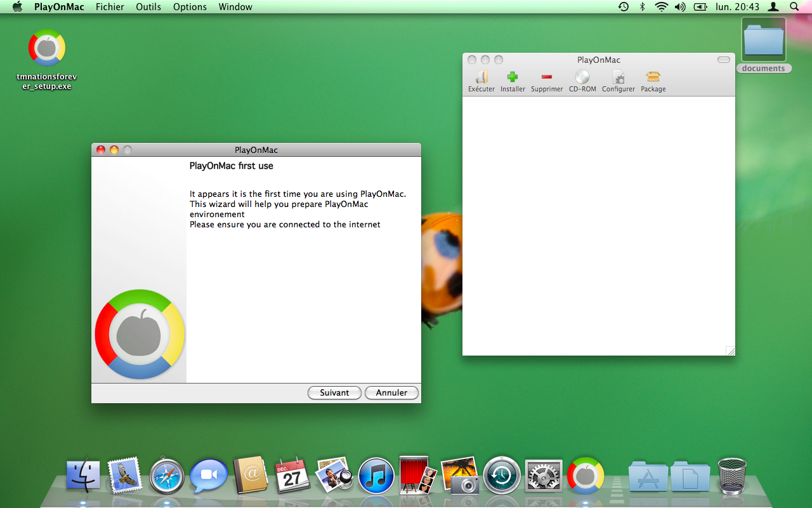Open Finder from the Dock
This screenshot has height=508, width=812.
coord(83,476)
